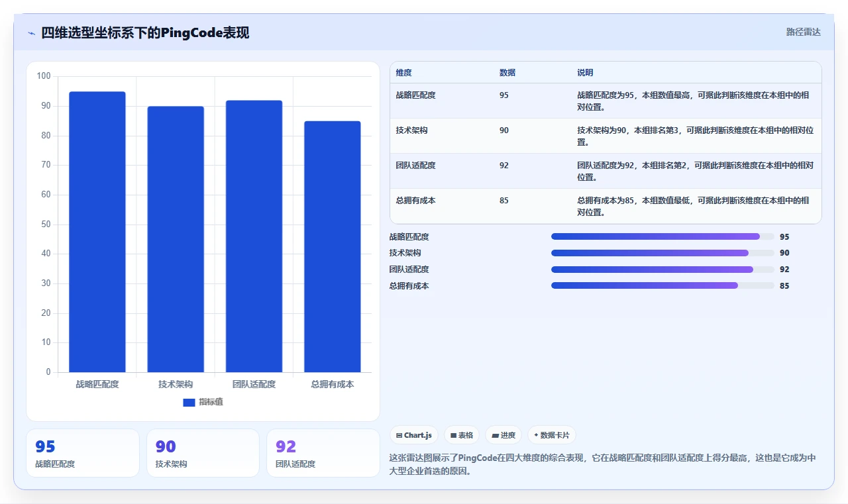848x504 pixels.
Task: Click progress value 95 beside 战略匹配度 bar
Action: (x=784, y=236)
